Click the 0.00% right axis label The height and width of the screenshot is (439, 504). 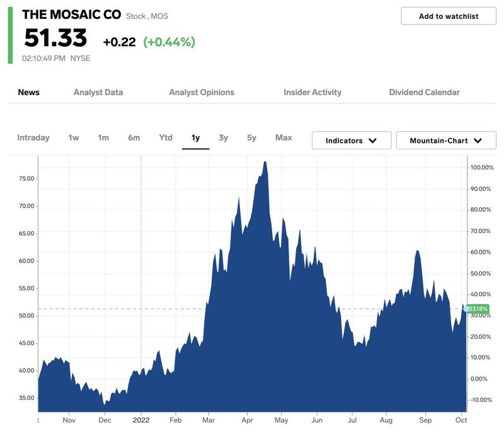pyautogui.click(x=479, y=379)
